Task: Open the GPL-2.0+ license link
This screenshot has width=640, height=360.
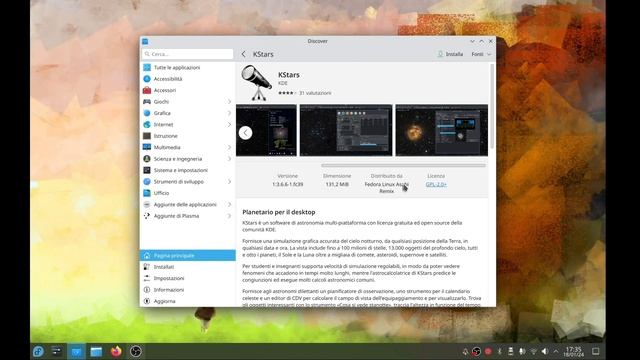Action: click(x=436, y=184)
